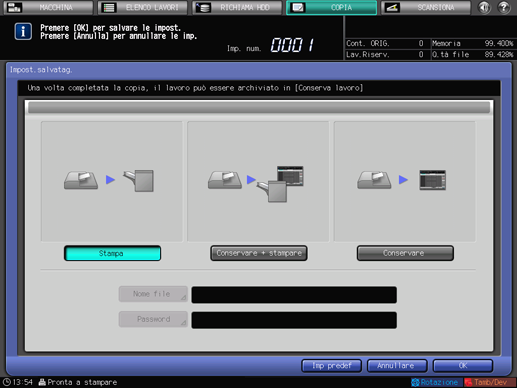
Task: Click Annullare to cancel settings
Action: (x=397, y=366)
